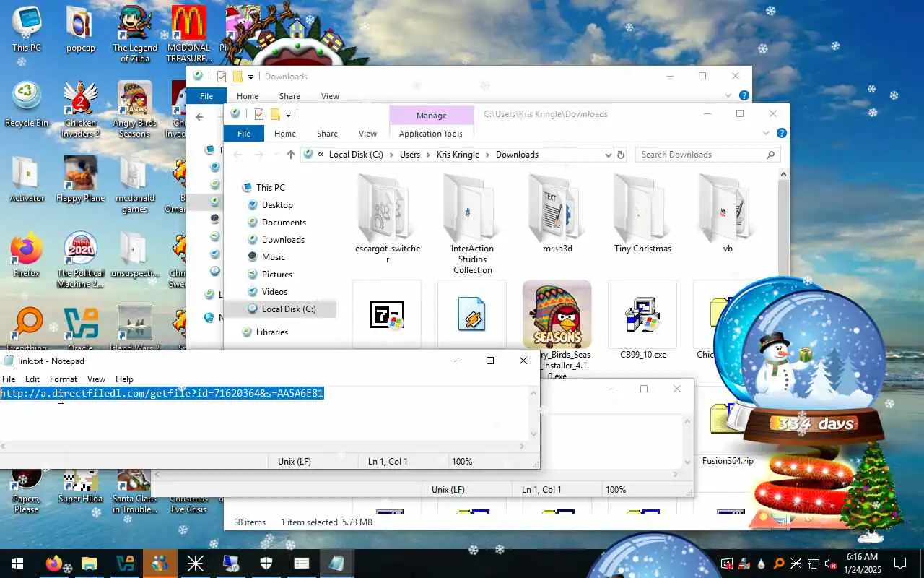The height and width of the screenshot is (578, 924).
Task: Select the This PC desktop icon
Action: point(27,30)
